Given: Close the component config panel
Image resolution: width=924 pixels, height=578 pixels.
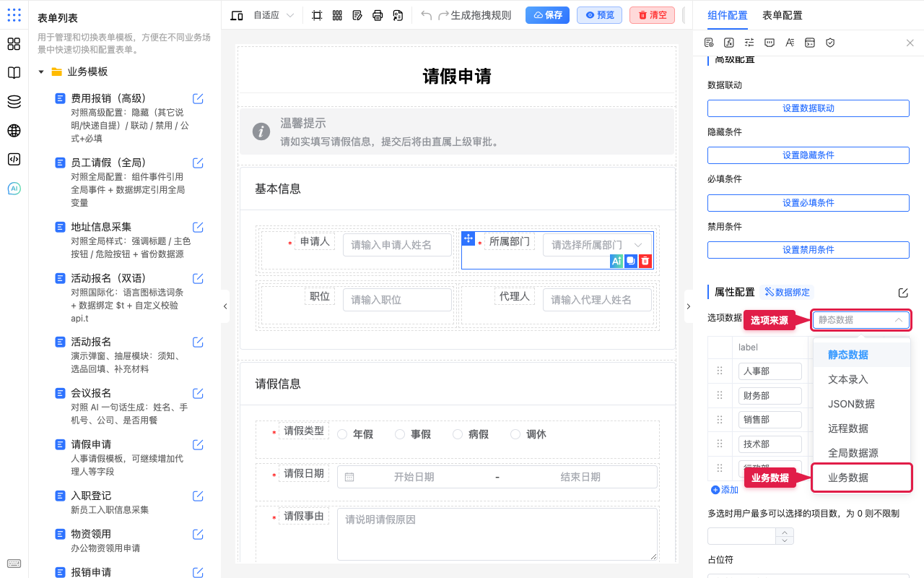Looking at the screenshot, I should (x=910, y=43).
